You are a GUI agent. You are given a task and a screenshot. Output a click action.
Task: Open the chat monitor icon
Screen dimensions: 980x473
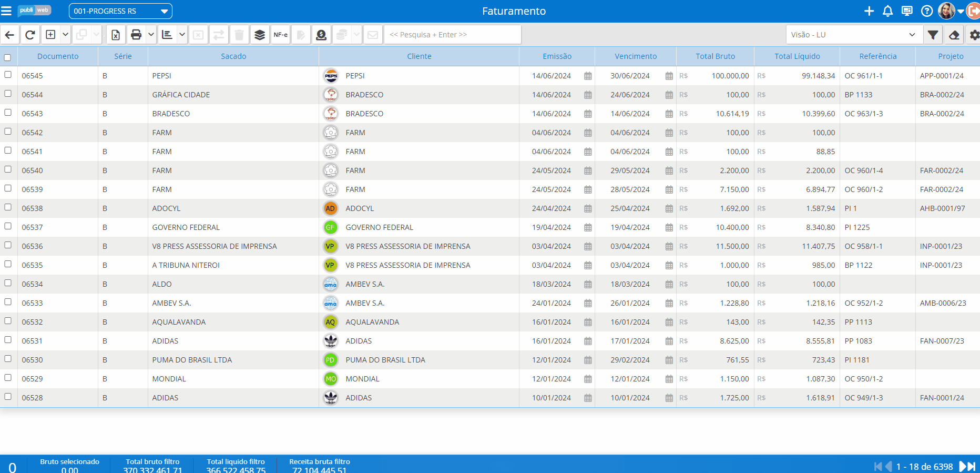pos(907,11)
